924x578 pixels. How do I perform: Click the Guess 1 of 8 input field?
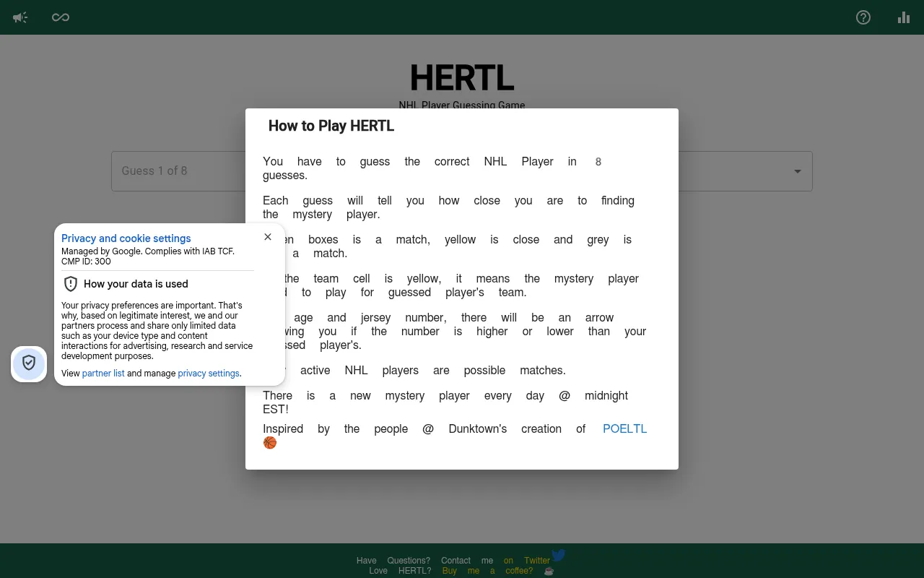462,171
